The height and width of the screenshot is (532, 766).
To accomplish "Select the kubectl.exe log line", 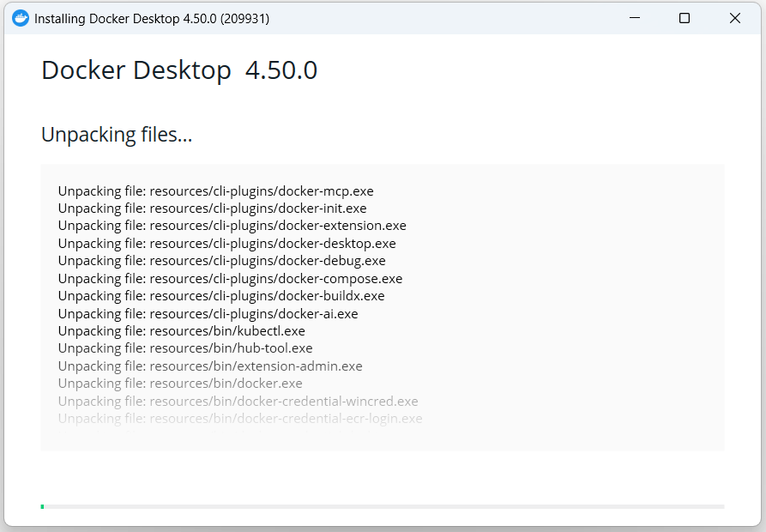I will pos(182,330).
